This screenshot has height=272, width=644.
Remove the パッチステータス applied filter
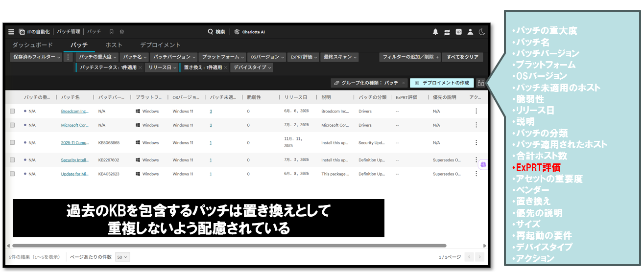click(140, 68)
